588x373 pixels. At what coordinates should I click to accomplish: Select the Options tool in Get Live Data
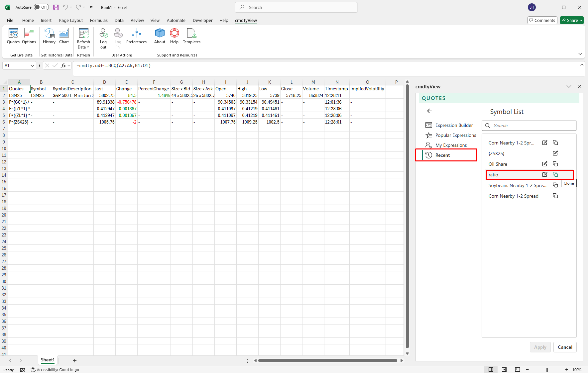(x=29, y=37)
